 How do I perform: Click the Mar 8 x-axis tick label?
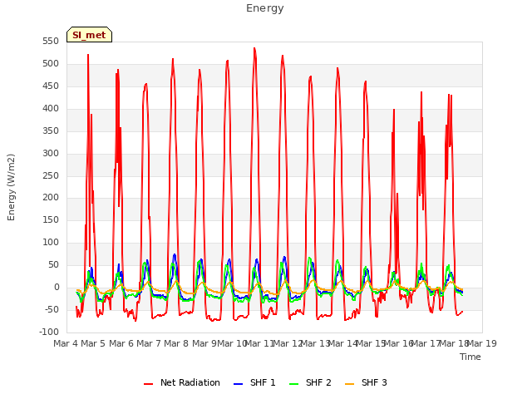tap(176, 343)
